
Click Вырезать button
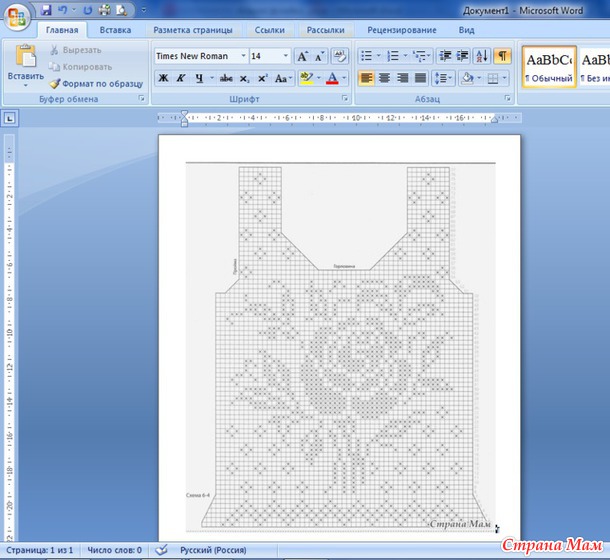click(x=75, y=50)
